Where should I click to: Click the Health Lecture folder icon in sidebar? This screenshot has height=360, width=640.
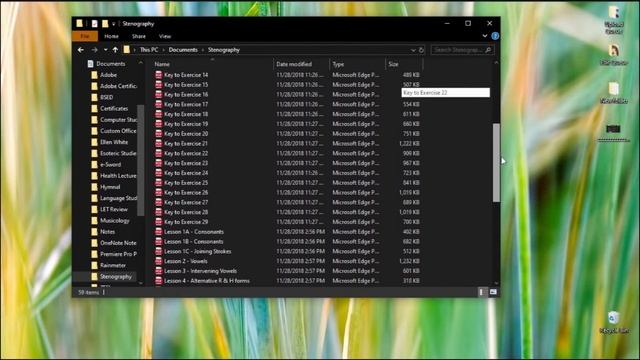pyautogui.click(x=94, y=176)
